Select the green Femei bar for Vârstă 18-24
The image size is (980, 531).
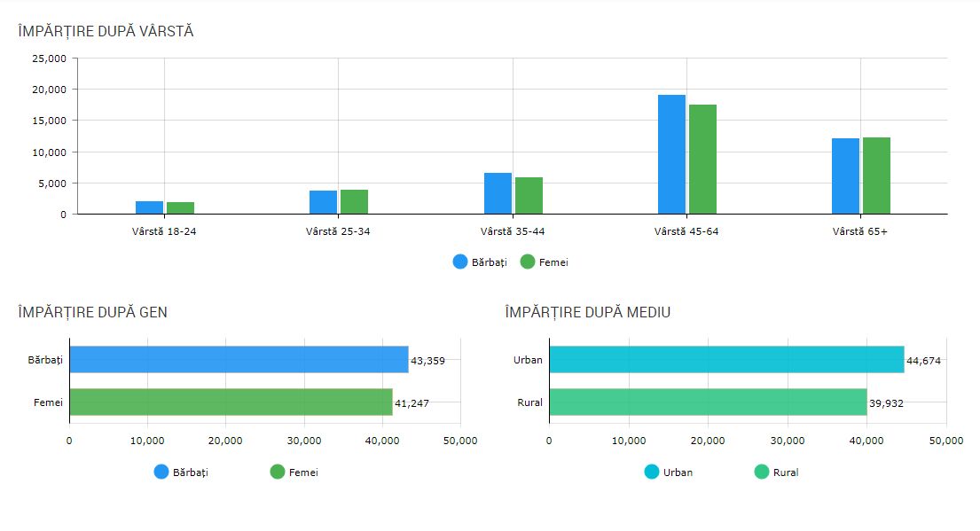pos(180,208)
